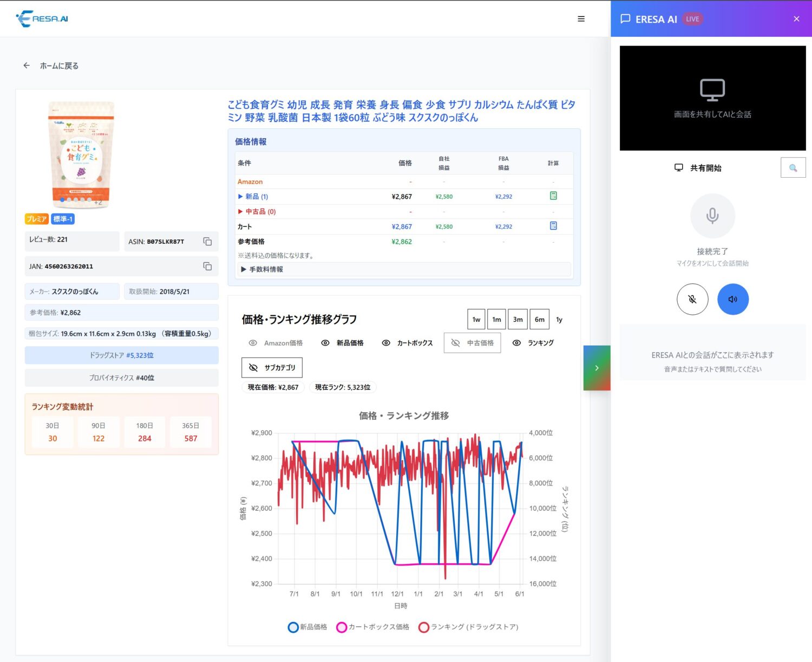The width and height of the screenshot is (812, 662).
Task: Click 参考価格 ¥2,862 value in table
Action: pos(402,242)
